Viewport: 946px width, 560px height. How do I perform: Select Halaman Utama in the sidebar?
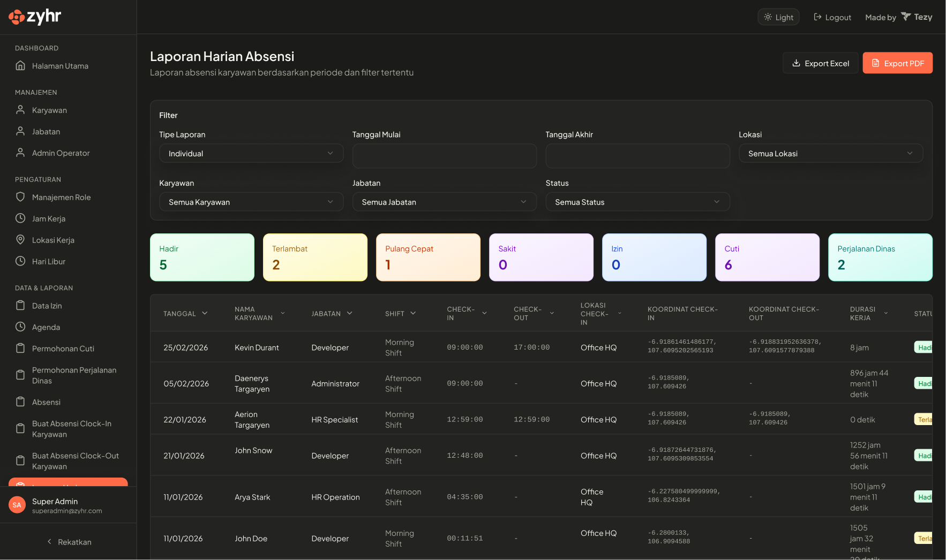point(59,66)
